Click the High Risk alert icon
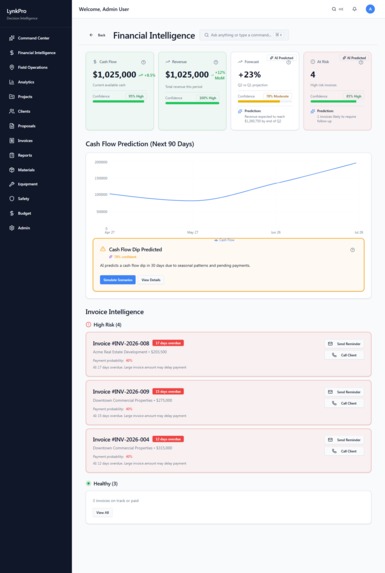This screenshot has width=385, height=573. pyautogui.click(x=88, y=325)
